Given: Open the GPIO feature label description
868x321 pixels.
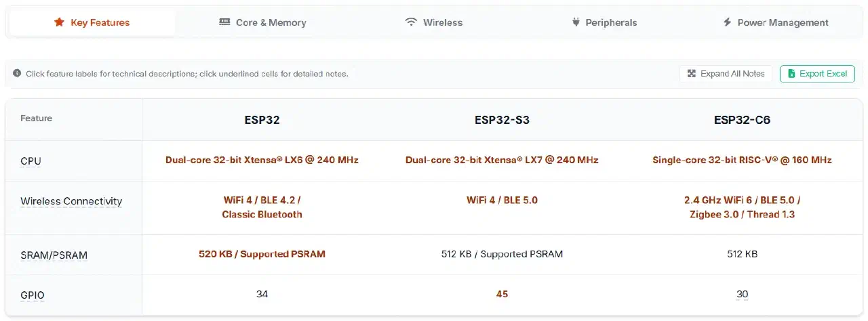Looking at the screenshot, I should (33, 295).
